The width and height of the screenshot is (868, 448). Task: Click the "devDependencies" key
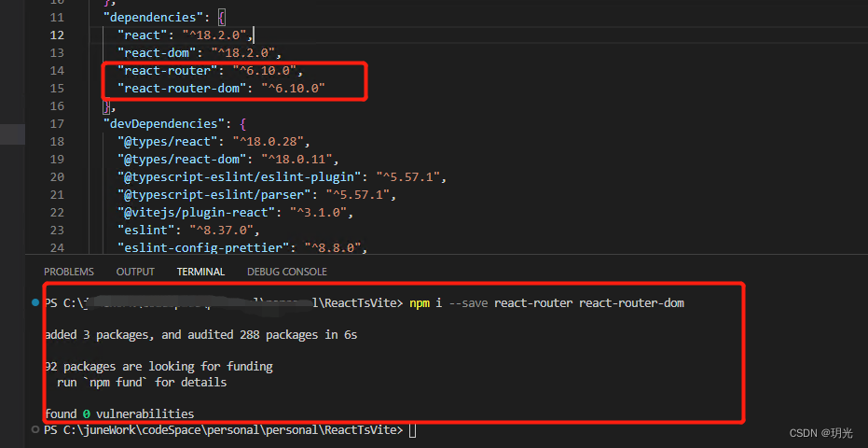(164, 123)
